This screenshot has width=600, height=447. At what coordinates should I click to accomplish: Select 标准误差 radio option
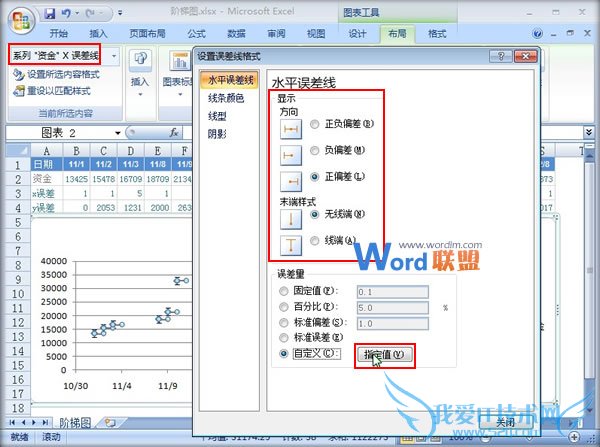[x=284, y=338]
